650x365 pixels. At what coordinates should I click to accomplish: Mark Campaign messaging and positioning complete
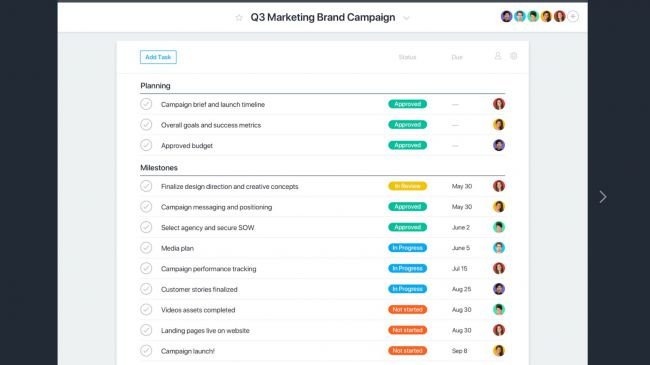point(146,207)
